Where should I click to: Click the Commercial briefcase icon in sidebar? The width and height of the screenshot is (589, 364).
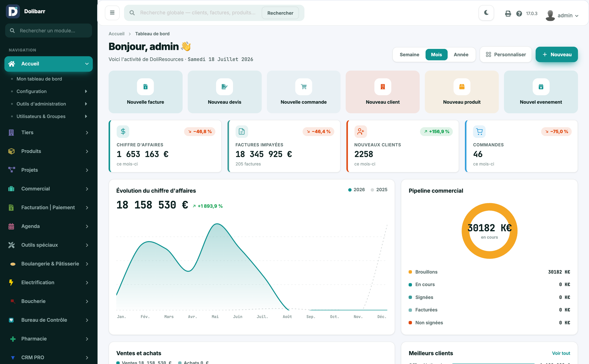click(12, 189)
